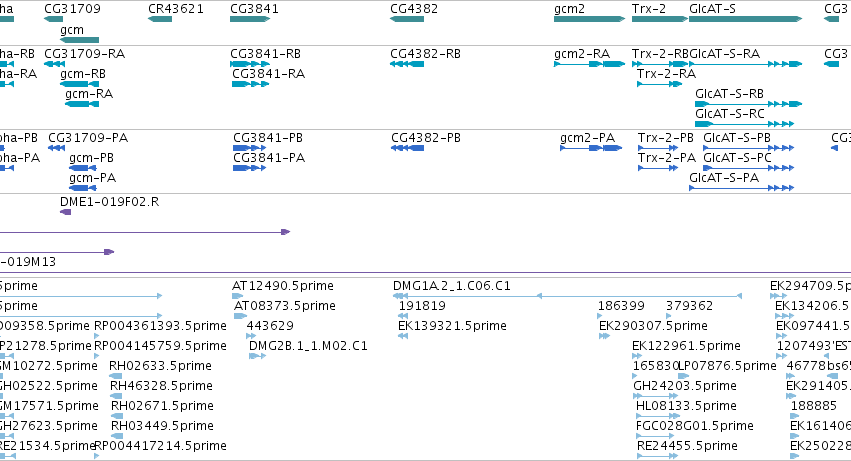Click the AT08373.5prime EST glyph
Viewport: 851px width, 461px height.
pos(240,315)
